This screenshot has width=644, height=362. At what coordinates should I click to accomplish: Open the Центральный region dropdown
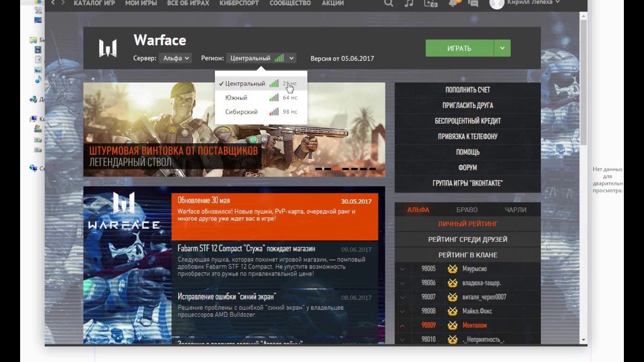pyautogui.click(x=261, y=58)
